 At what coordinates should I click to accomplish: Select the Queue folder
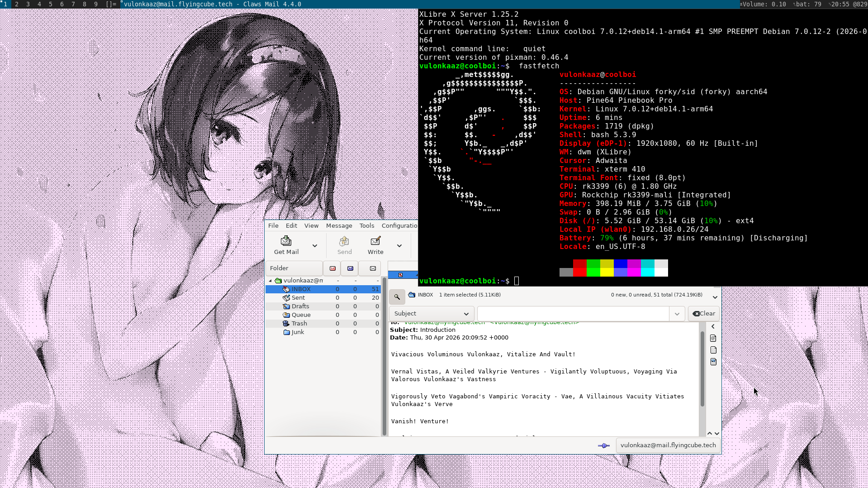coord(323,315)
